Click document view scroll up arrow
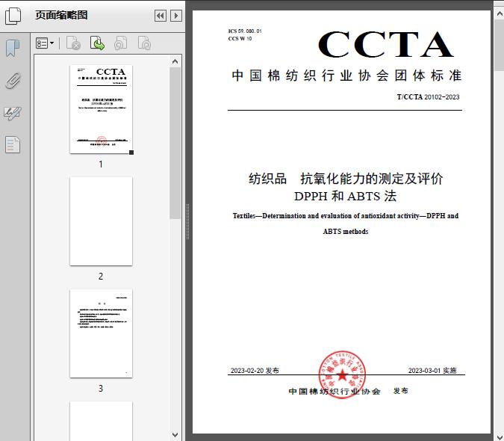Viewport: 504px width, 441px height. (500, 14)
